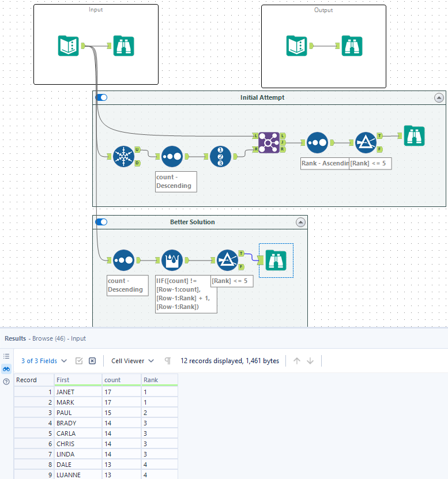Click the Better Solution container title
The image size is (448, 479).
click(192, 222)
